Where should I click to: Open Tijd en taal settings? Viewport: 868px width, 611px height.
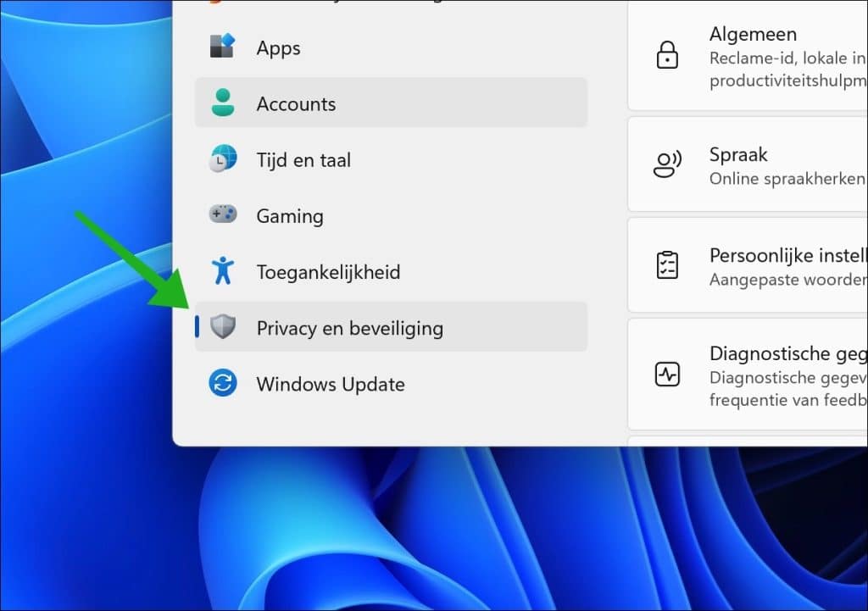pos(303,160)
